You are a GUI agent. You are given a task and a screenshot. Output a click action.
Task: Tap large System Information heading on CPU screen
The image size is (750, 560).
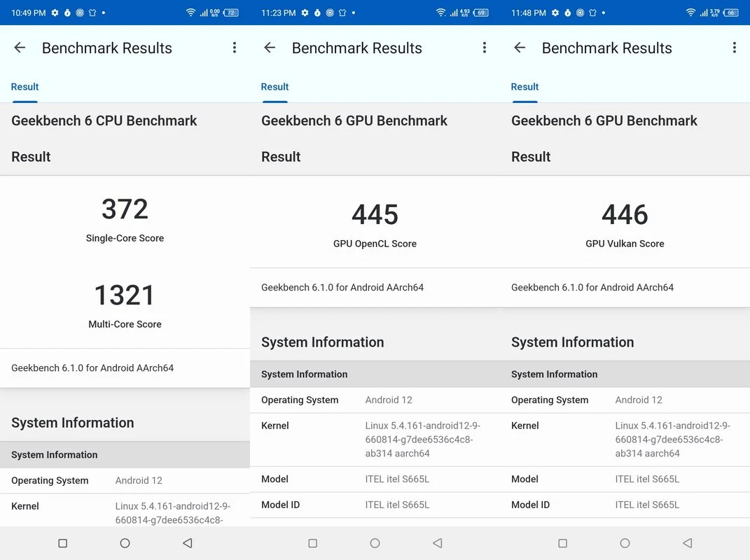click(x=73, y=423)
